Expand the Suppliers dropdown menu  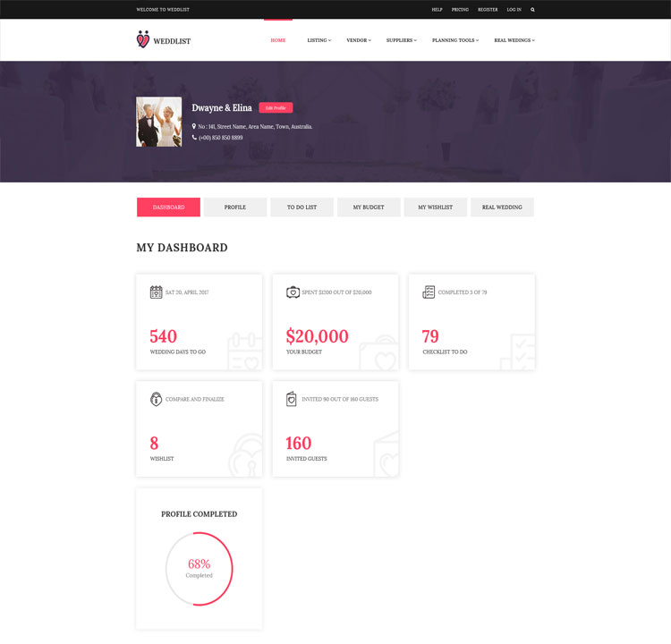point(401,40)
